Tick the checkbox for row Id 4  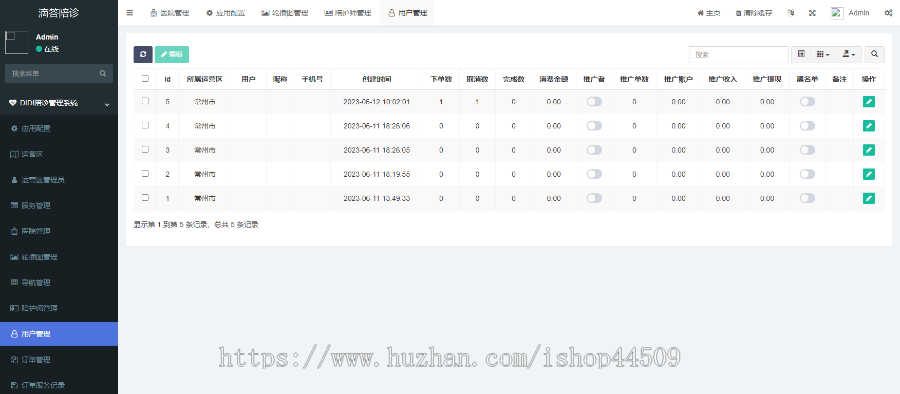pyautogui.click(x=145, y=125)
